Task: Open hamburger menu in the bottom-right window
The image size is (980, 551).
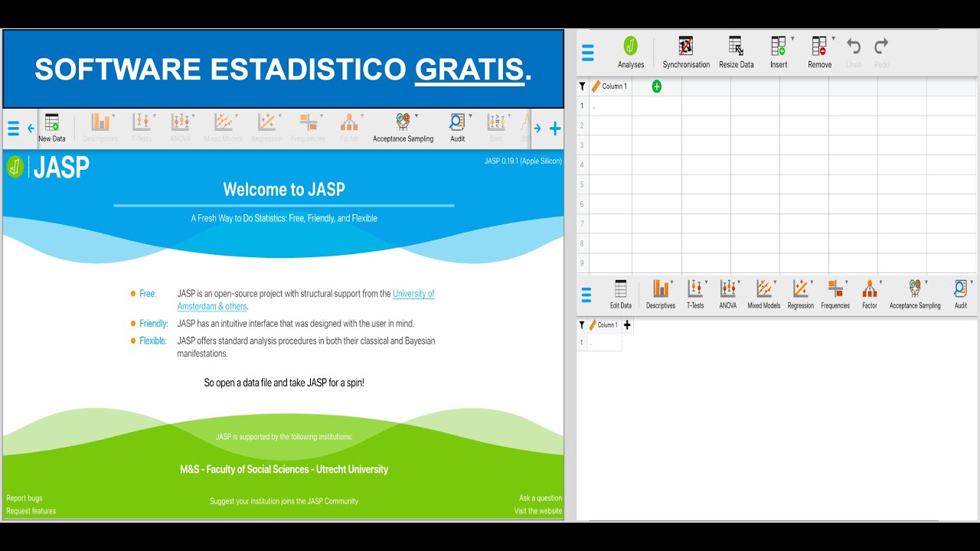Action: pyautogui.click(x=586, y=295)
